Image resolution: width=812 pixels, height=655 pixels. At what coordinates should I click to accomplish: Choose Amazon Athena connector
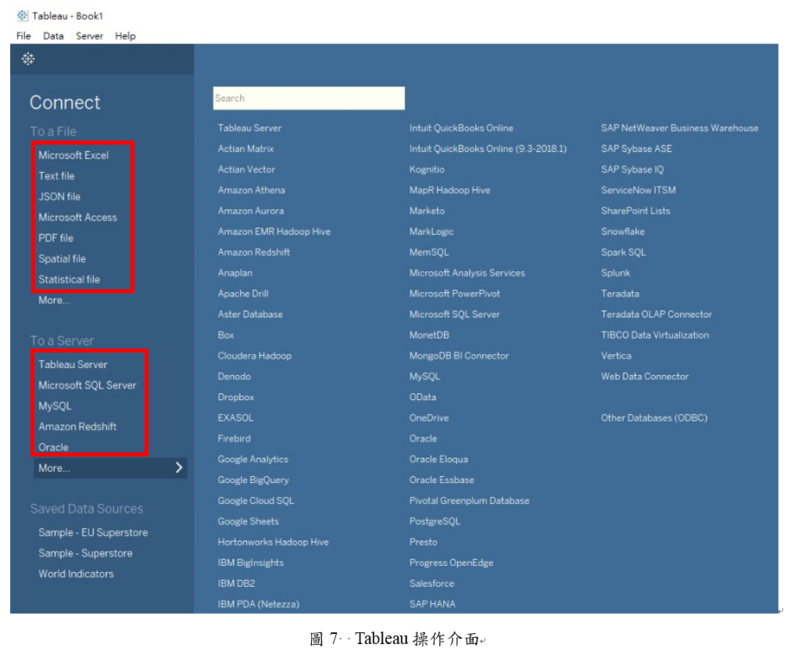251,190
